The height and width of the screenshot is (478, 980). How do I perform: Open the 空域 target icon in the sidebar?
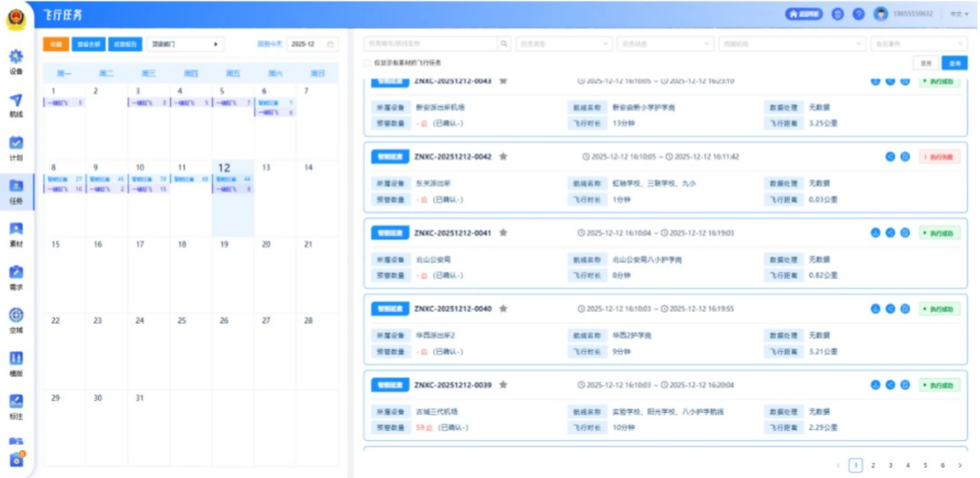click(16, 320)
